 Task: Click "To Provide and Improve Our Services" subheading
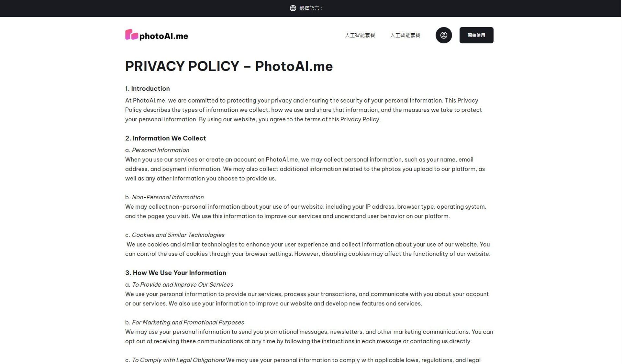point(182,285)
